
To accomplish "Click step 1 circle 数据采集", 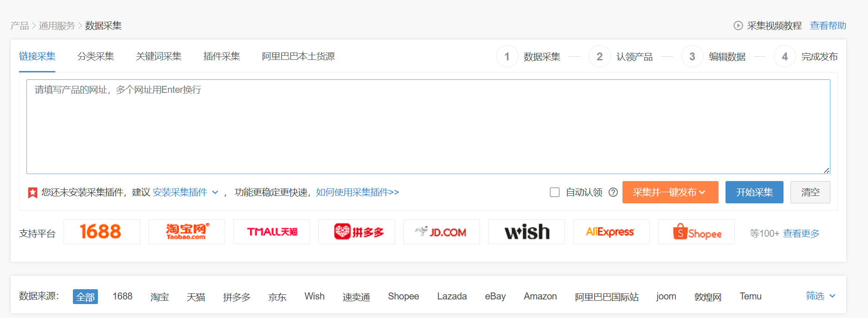I will (507, 56).
